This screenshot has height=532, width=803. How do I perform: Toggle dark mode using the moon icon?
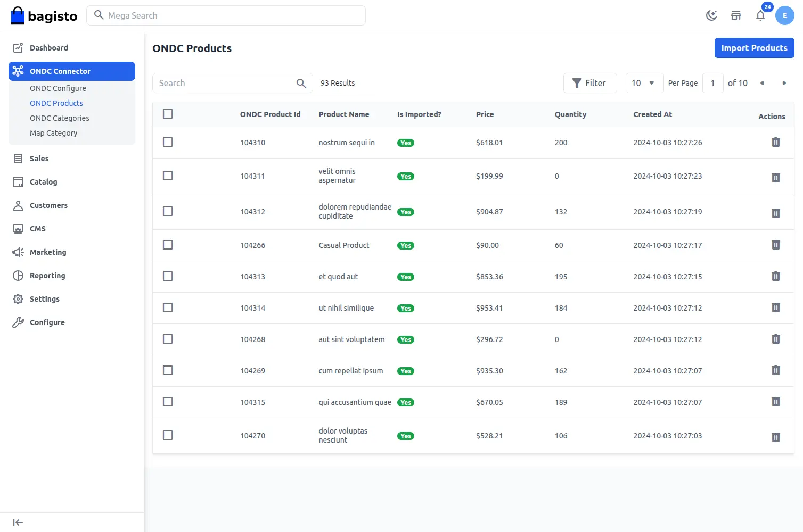tap(711, 15)
